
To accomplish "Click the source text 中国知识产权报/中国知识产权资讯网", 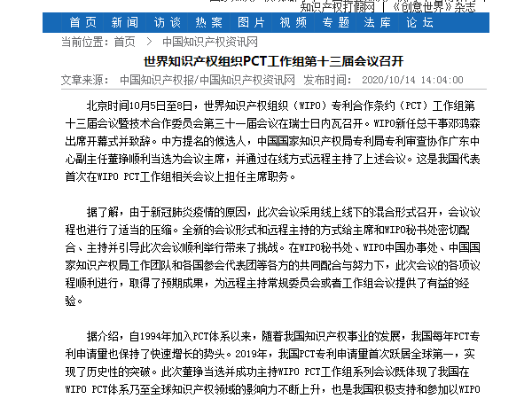I will click(x=207, y=80).
